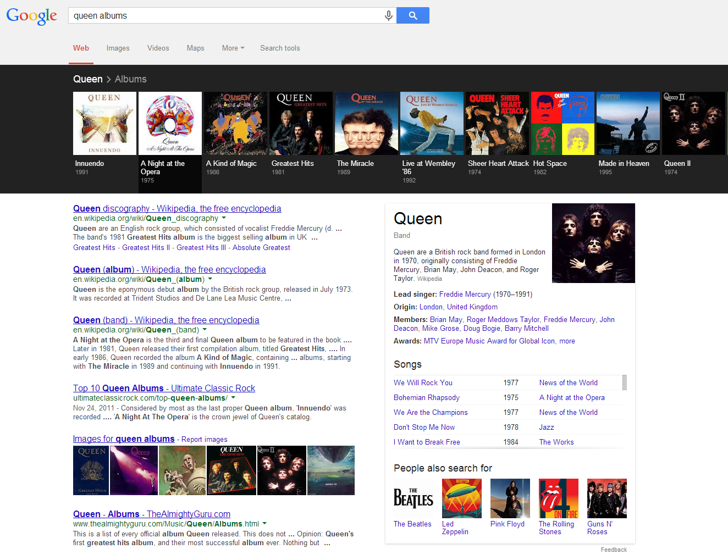Select the Web tab
The width and height of the screenshot is (728, 560).
81,48
